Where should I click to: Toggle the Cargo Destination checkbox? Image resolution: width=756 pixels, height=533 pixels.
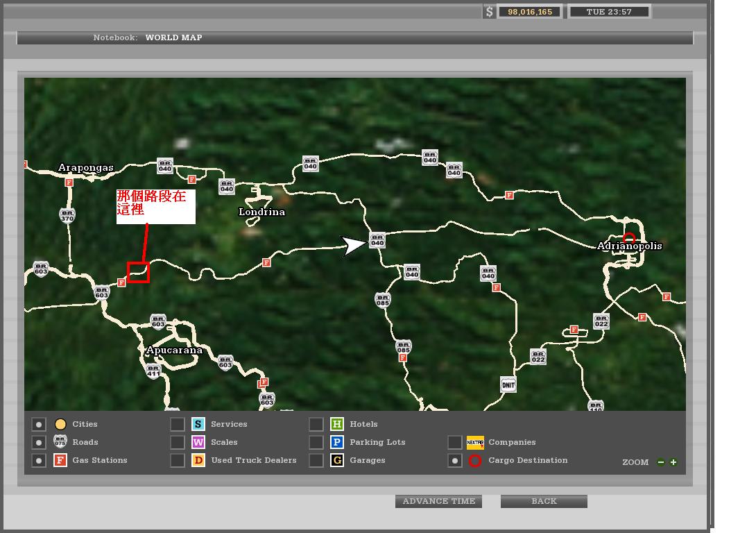point(455,461)
